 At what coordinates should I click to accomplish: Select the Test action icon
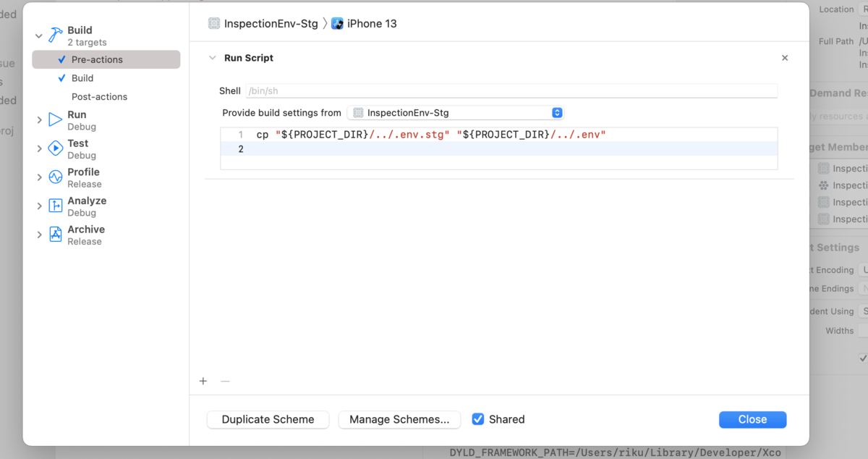pos(56,148)
